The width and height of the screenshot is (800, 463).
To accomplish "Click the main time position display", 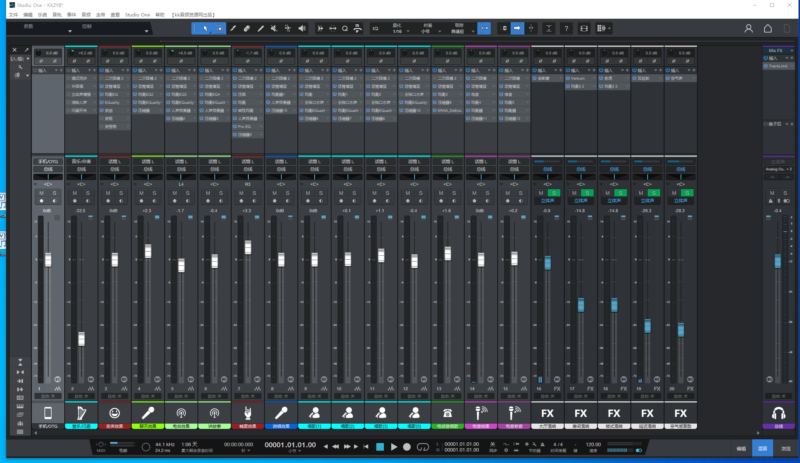I will (x=288, y=446).
